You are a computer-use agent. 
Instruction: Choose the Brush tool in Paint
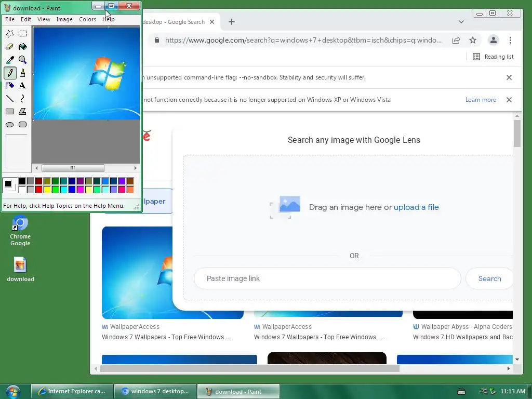pos(23,73)
